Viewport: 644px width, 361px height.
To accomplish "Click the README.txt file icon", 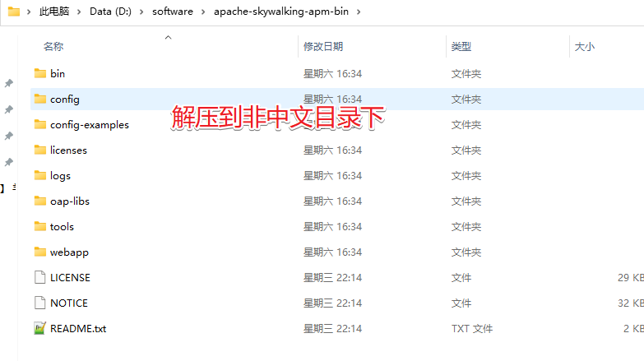I will pos(39,328).
